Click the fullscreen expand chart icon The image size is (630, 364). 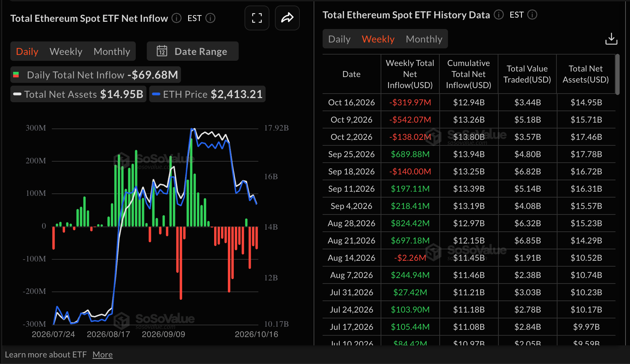[257, 18]
